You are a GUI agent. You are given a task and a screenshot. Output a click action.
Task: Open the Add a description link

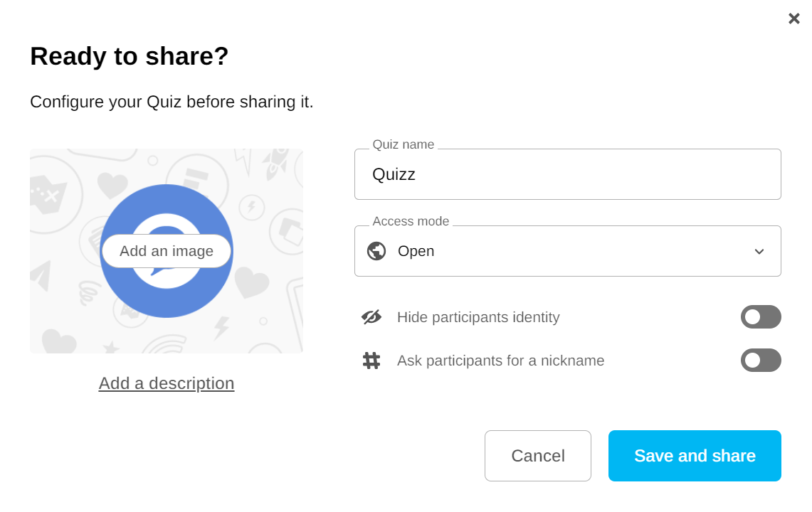[167, 383]
